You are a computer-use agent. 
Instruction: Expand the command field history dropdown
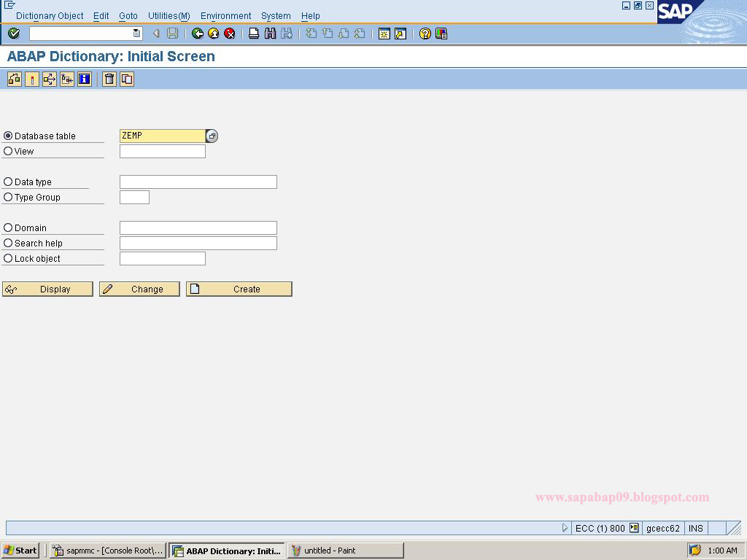click(136, 33)
